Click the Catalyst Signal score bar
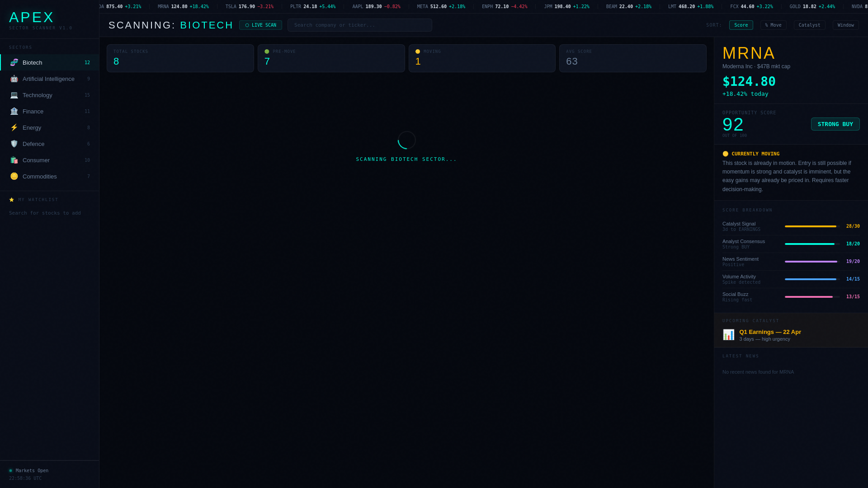The image size is (868, 488). point(812,226)
